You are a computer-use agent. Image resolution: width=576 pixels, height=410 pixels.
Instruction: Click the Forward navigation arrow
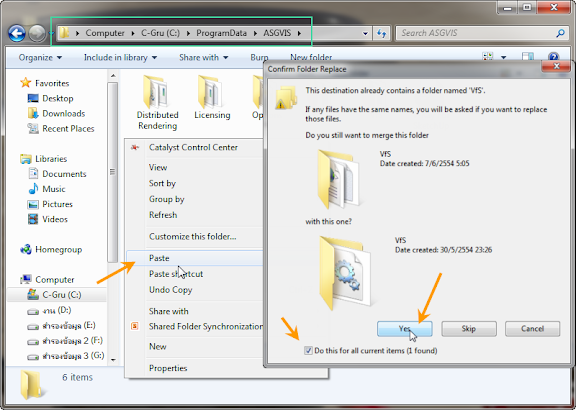[37, 33]
